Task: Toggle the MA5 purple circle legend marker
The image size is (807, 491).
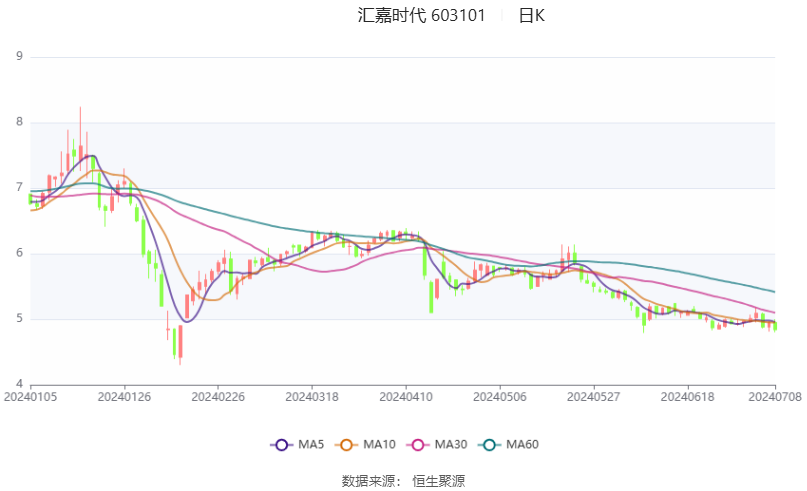Action: pos(282,445)
